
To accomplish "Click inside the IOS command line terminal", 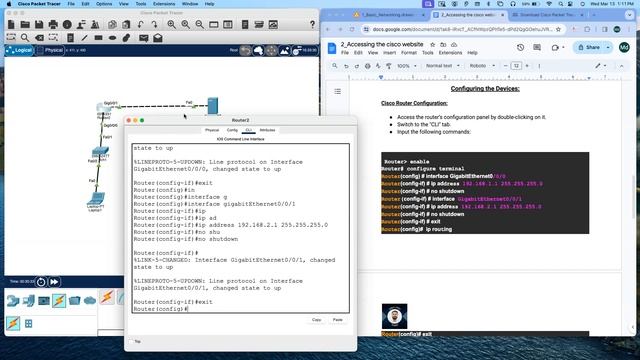I will 240,228.
